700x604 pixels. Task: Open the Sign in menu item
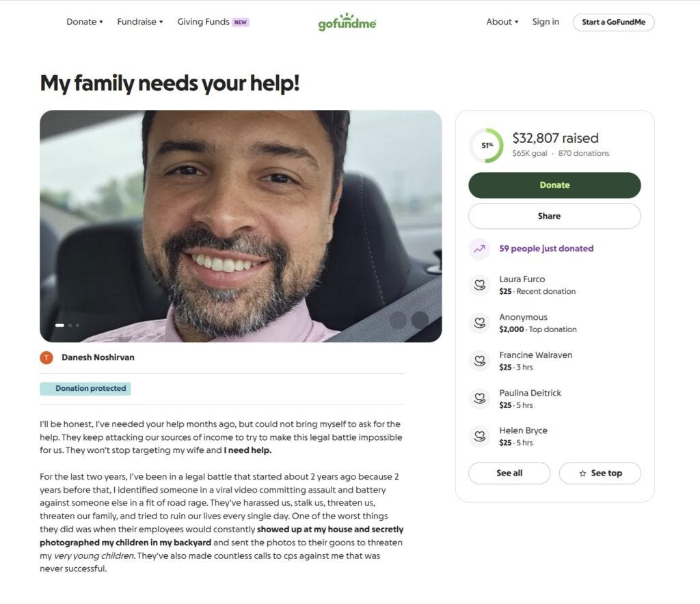tap(545, 21)
